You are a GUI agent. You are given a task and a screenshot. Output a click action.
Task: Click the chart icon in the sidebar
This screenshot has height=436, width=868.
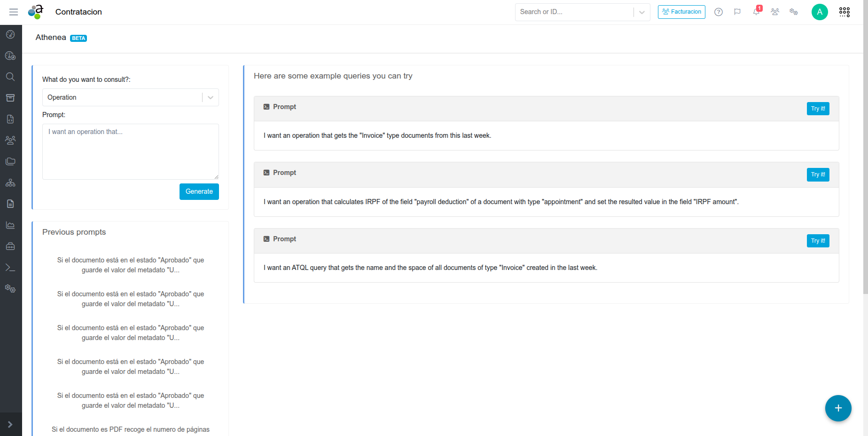pos(10,225)
